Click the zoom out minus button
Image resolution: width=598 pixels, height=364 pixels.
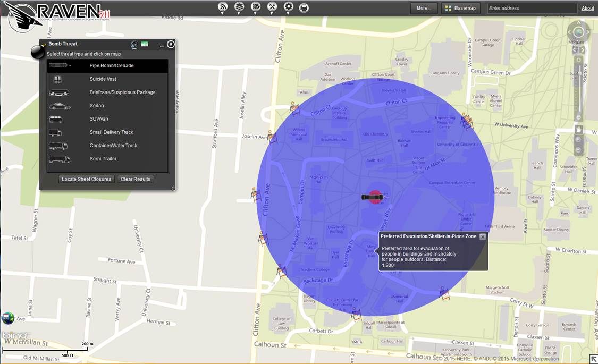[x=578, y=118]
